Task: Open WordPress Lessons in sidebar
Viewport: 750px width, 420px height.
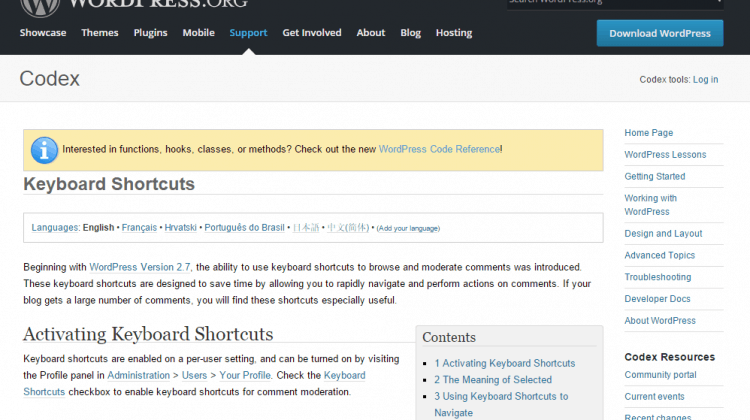Action: tap(665, 155)
